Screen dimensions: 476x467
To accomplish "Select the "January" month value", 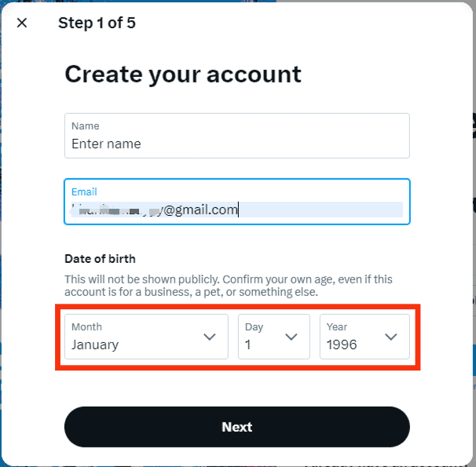I will pyautogui.click(x=95, y=344).
